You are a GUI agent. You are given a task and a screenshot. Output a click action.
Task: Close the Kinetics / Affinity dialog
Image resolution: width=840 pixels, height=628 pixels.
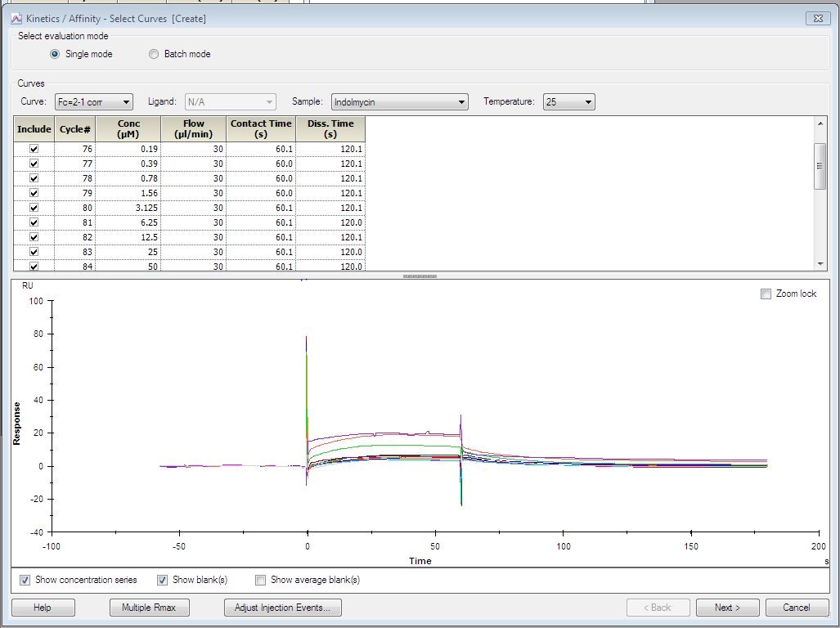pos(817,18)
